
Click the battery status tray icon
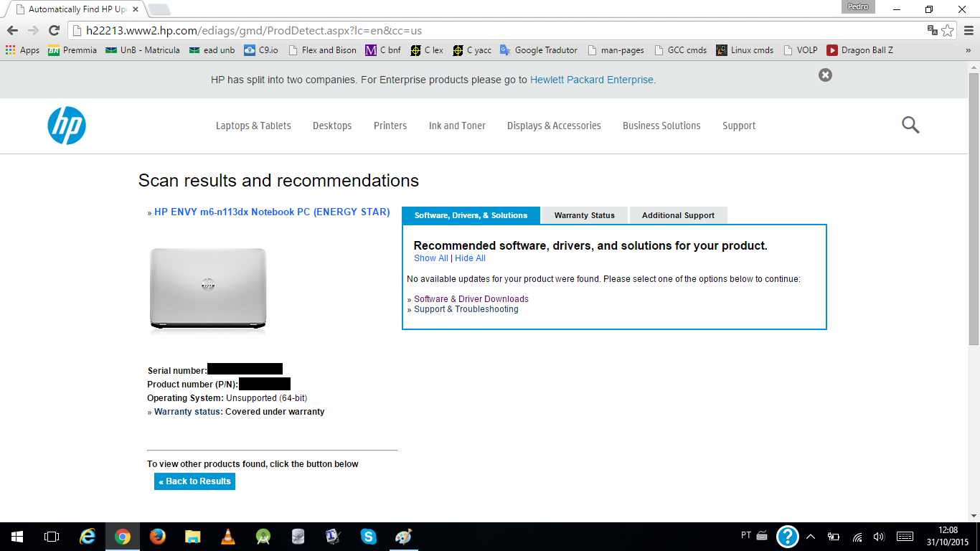(834, 537)
